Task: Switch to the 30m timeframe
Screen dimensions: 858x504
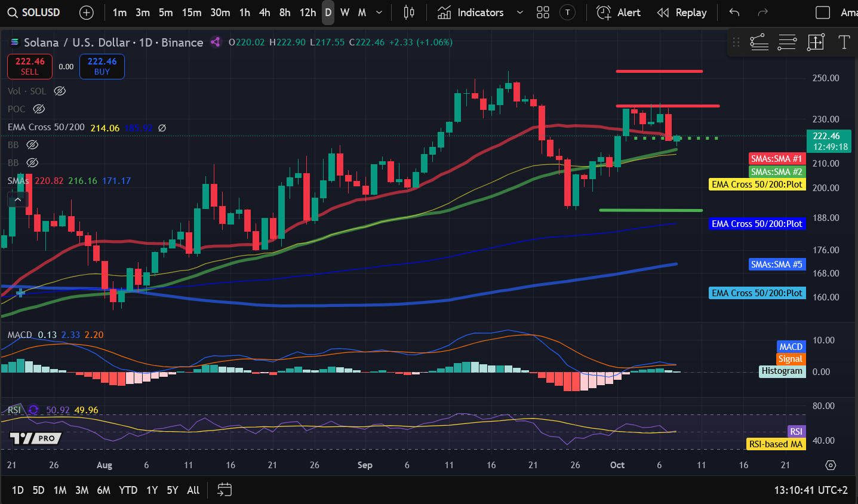Action: [x=220, y=13]
